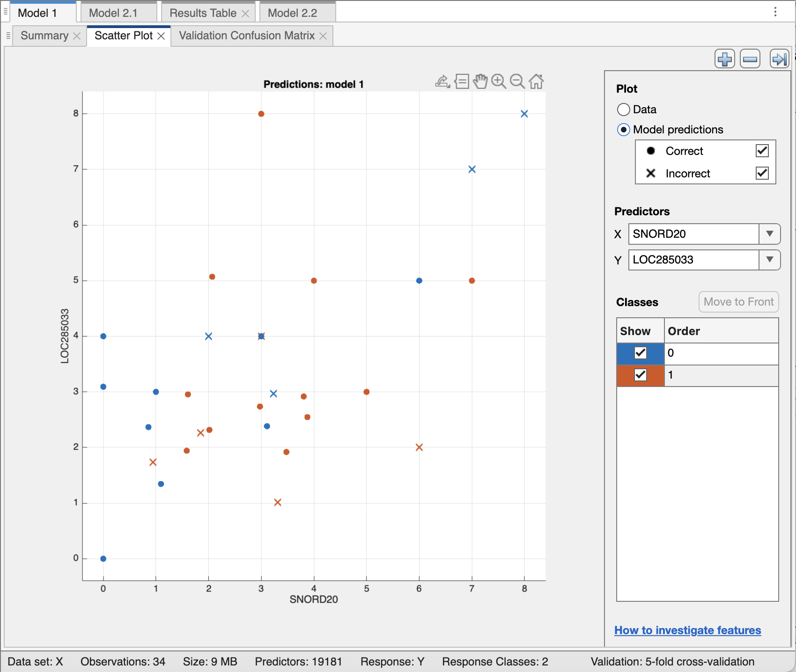This screenshot has height=672, width=796.
Task: Open the How to investigate features link
Action: (687, 630)
